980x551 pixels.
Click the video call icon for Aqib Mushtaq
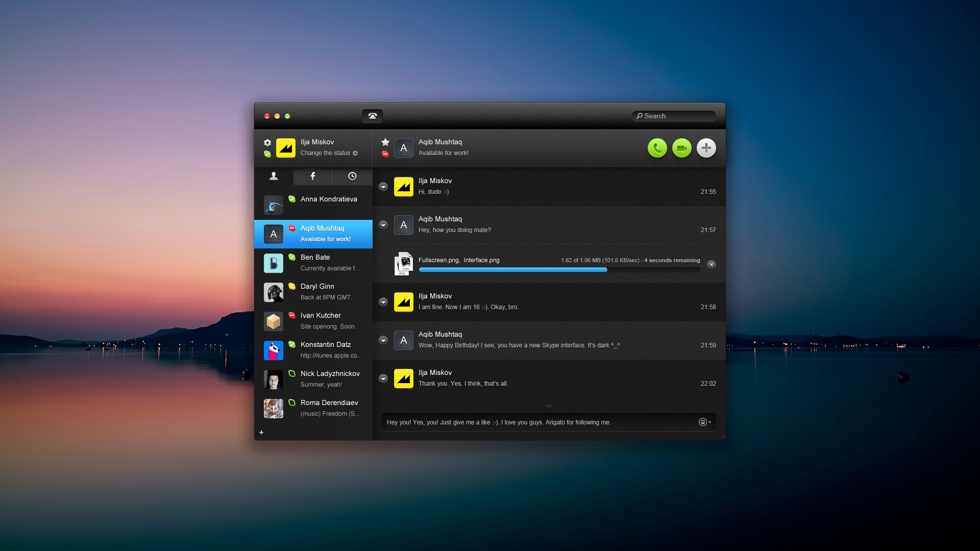tap(682, 147)
